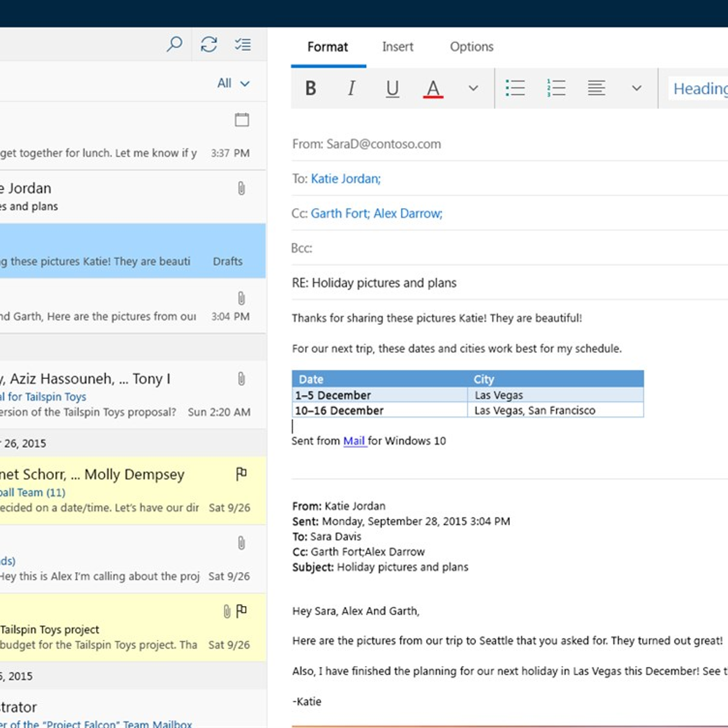The image size is (728, 728).
Task: Click the quoted 'Hey Sara, Alex And Garth' line
Action: (x=355, y=611)
